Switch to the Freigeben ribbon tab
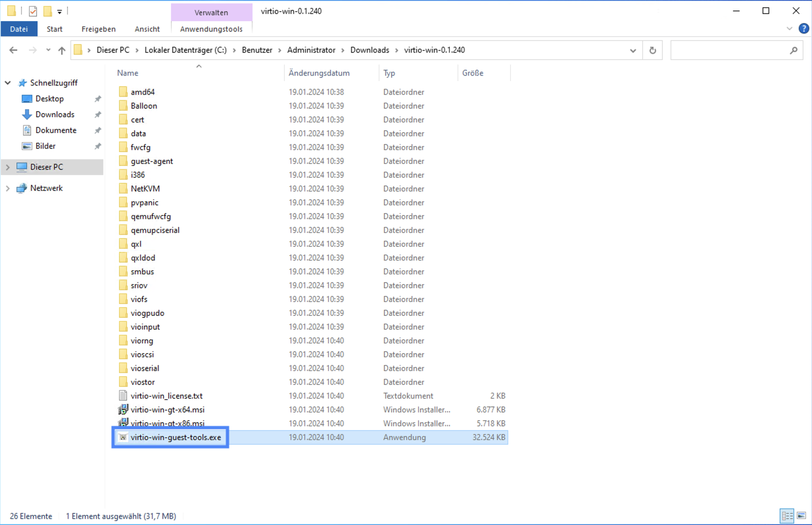The image size is (812, 525). click(99, 29)
